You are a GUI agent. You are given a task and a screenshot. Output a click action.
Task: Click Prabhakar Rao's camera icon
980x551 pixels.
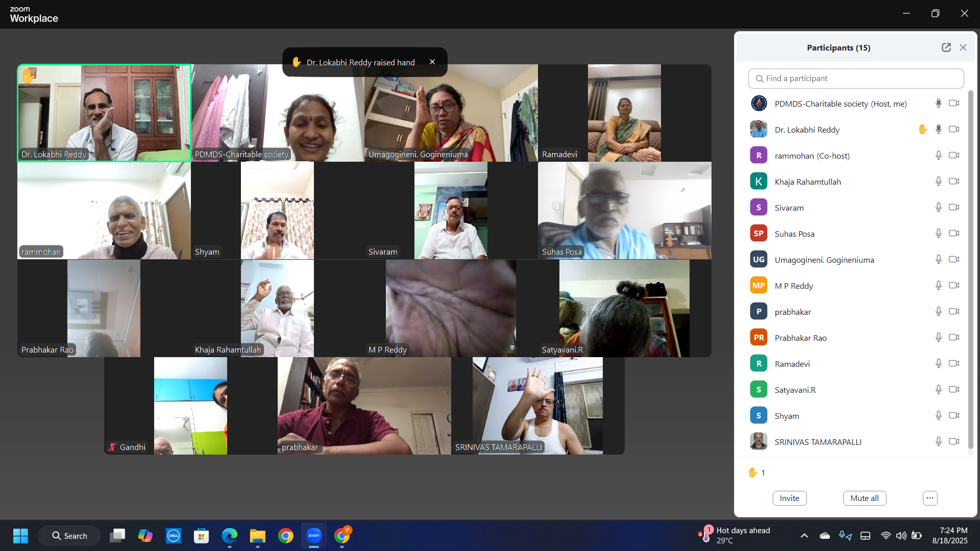click(x=954, y=338)
